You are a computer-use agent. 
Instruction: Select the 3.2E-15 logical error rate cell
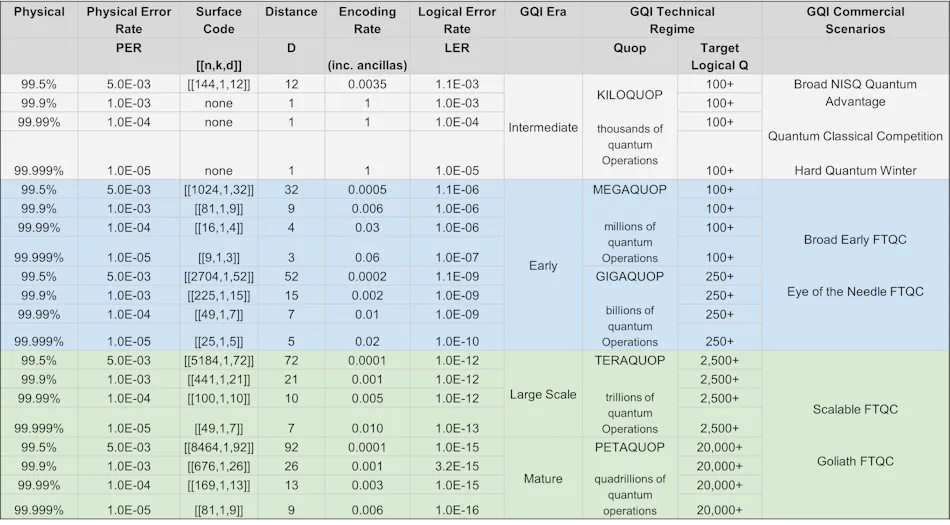point(457,466)
